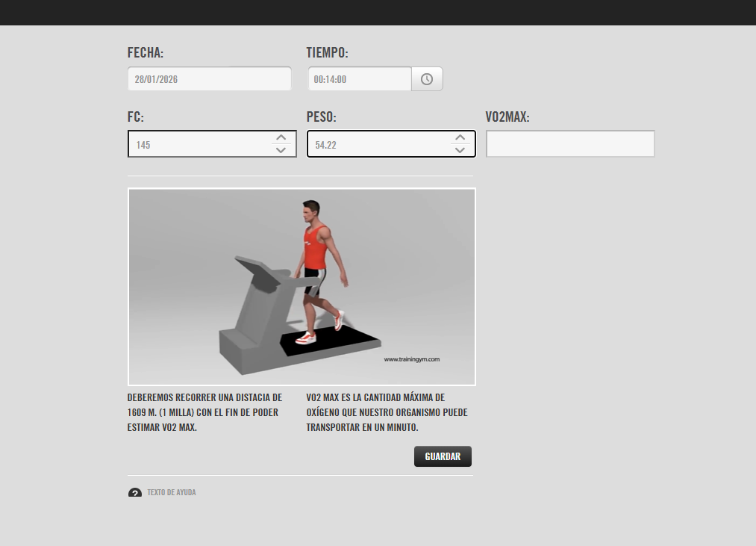Click the question mark help icon
This screenshot has height=546, width=756.
click(x=135, y=493)
